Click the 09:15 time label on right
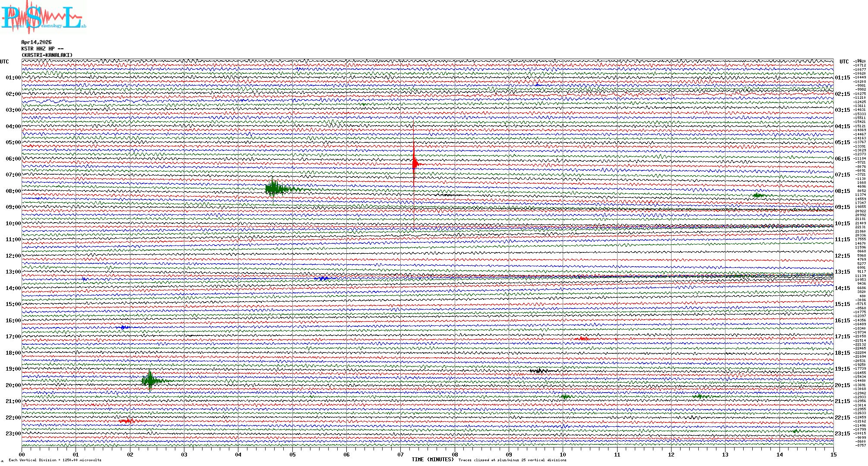 [x=842, y=207]
